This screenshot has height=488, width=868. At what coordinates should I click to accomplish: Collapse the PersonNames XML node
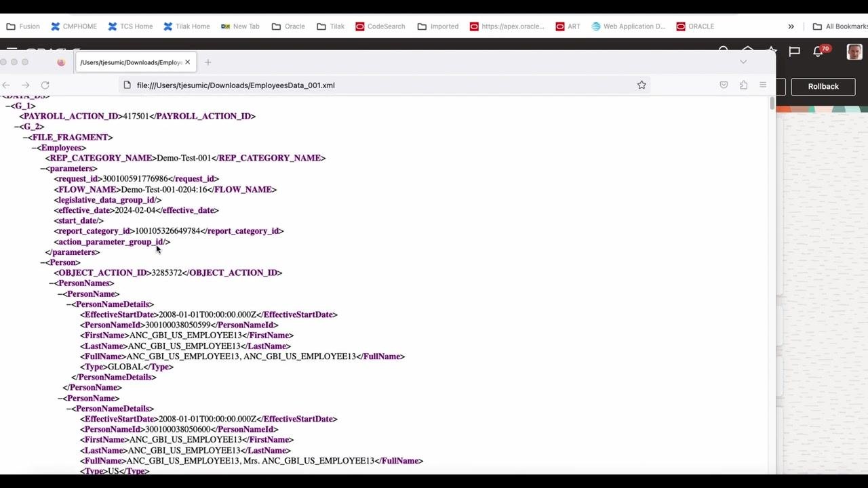coord(52,283)
